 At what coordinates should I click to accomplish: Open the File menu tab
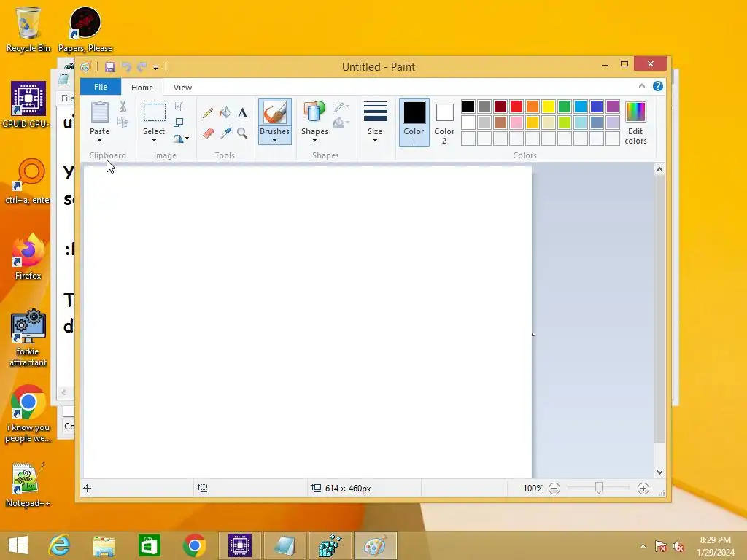pos(101,87)
